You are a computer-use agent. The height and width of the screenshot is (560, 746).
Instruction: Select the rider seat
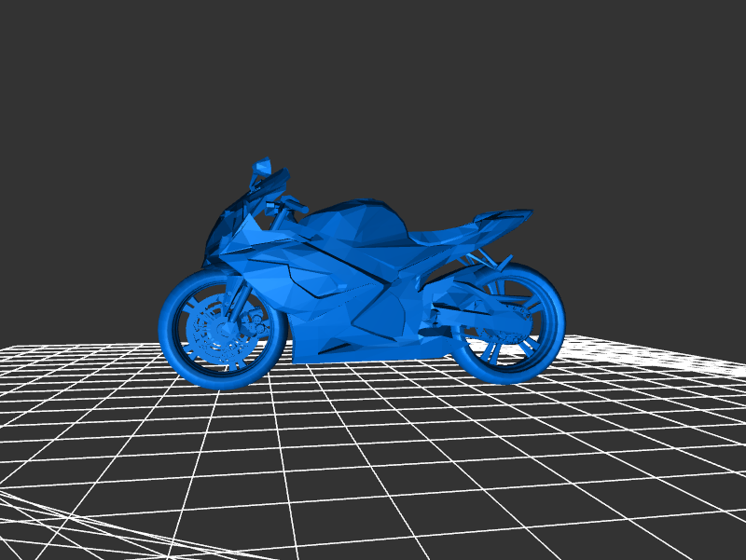[438, 236]
